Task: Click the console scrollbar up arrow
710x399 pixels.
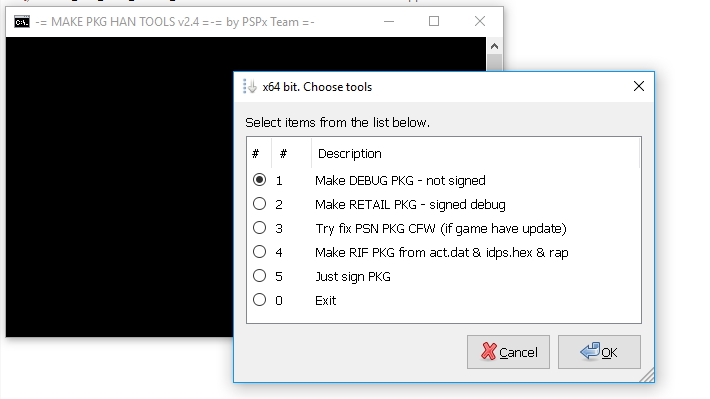Action: [x=494, y=46]
